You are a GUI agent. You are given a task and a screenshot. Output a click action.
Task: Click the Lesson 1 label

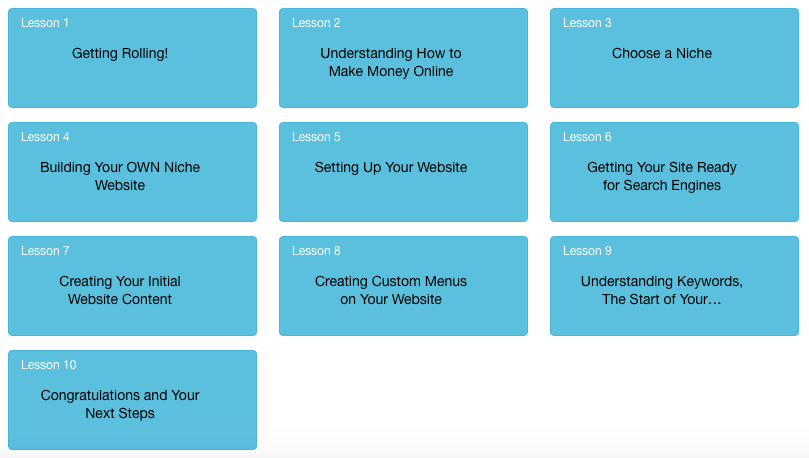click(x=45, y=23)
